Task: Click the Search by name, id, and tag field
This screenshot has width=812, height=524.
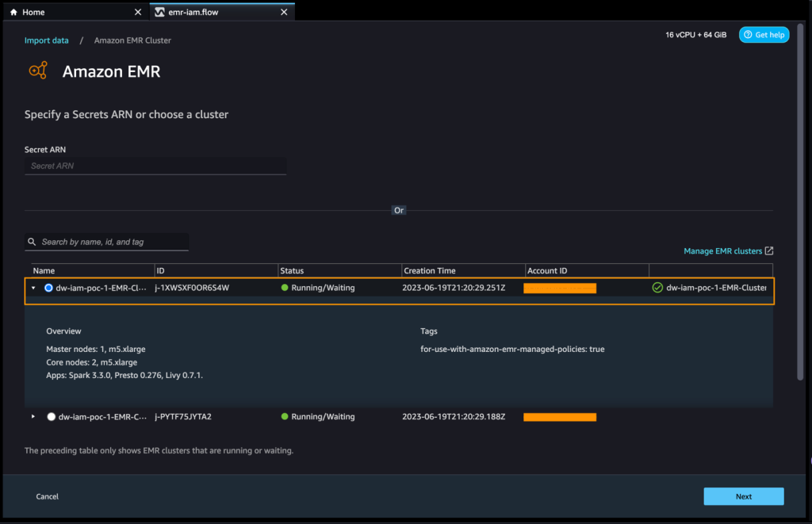Action: point(106,242)
